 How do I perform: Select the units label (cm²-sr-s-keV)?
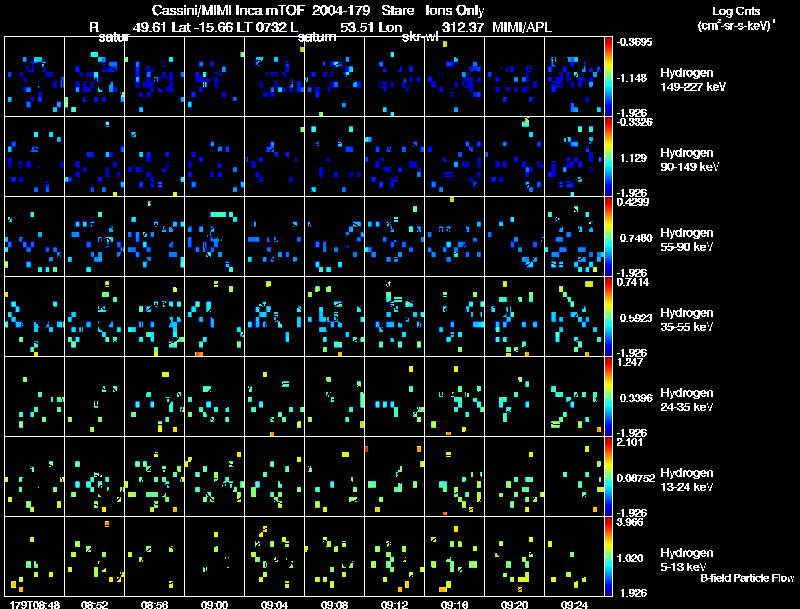[736, 25]
